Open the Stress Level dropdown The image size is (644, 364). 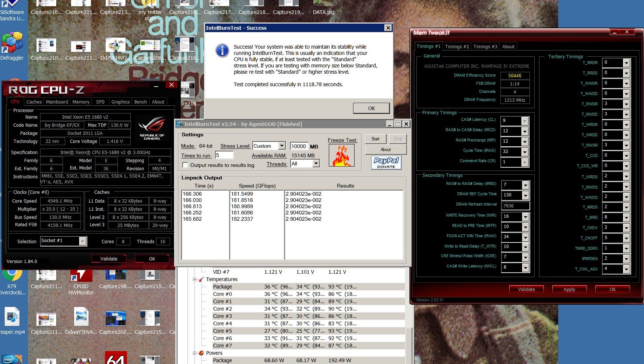pyautogui.click(x=282, y=146)
